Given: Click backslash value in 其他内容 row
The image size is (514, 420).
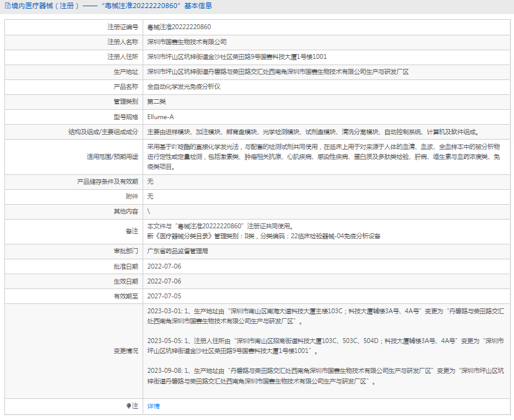Looking at the screenshot, I should (x=149, y=212).
